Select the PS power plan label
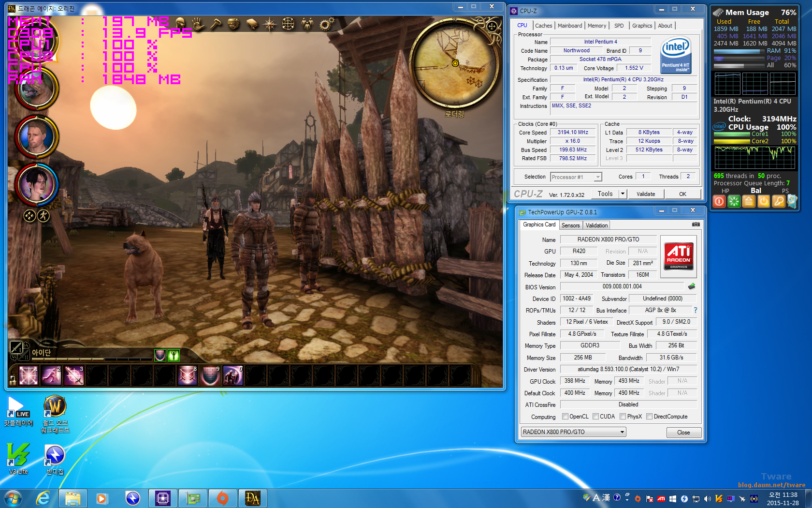Screen dimensions: 812x508 pos(785,191)
